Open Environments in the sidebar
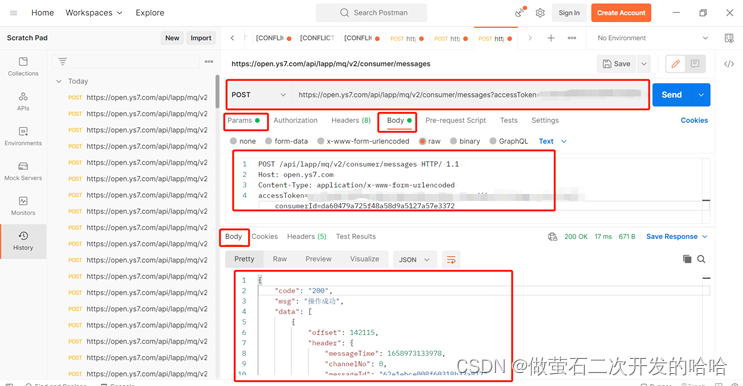The height and width of the screenshot is (386, 743). [23, 136]
